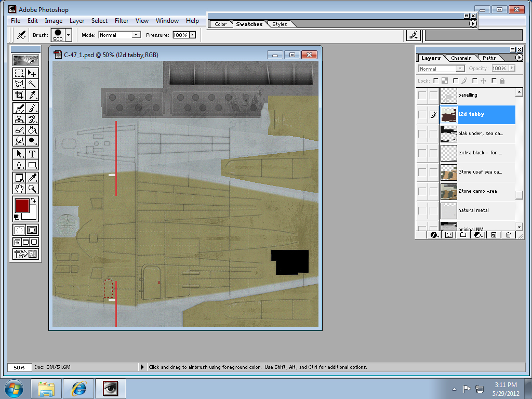Switch to the Styles tab
532x399 pixels.
pos(280,24)
